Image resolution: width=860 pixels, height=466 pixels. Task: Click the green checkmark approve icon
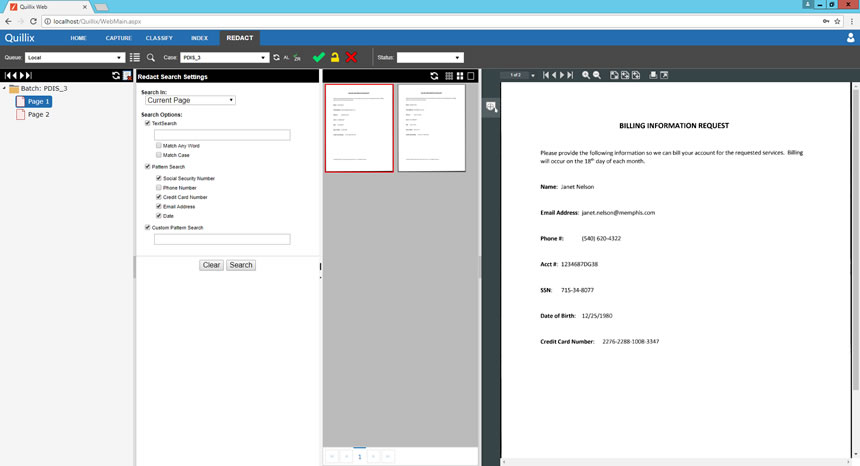coord(318,58)
